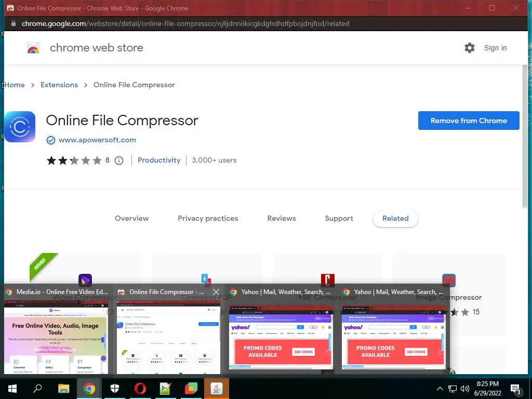
Task: Open the volume speaker tray icon
Action: pyautogui.click(x=465, y=389)
